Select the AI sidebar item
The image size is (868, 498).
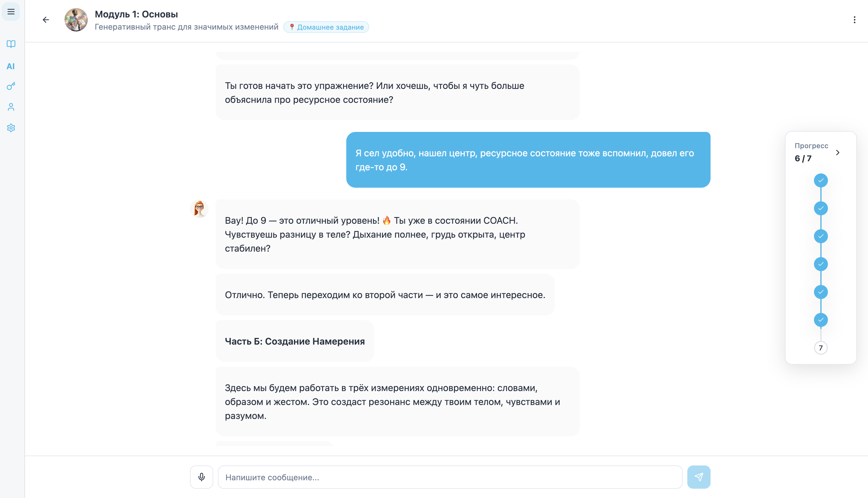coord(11,66)
